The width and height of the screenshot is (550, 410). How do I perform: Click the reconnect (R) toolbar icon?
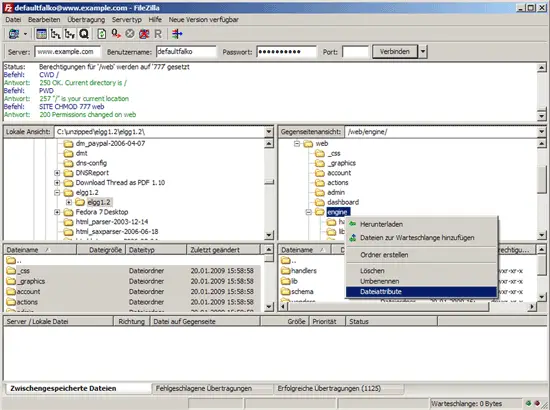(158, 34)
